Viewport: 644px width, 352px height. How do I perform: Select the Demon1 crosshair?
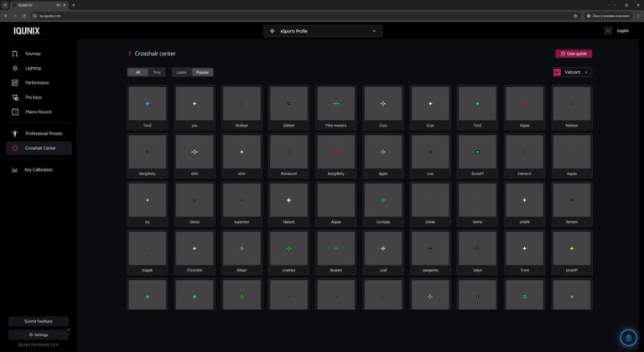pyautogui.click(x=524, y=156)
